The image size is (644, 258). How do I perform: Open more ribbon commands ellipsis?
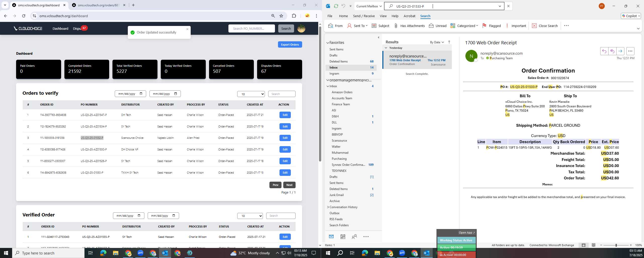[x=566, y=26]
